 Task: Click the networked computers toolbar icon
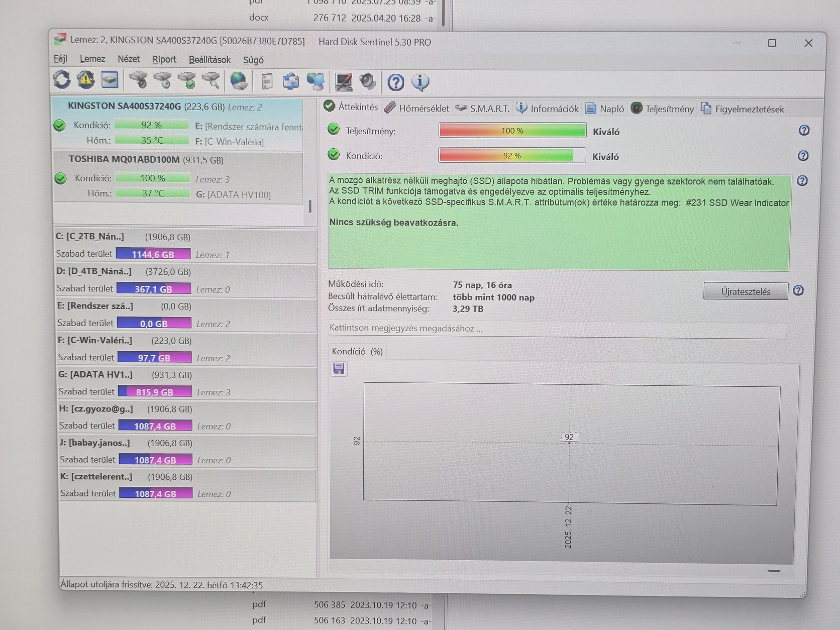click(316, 81)
